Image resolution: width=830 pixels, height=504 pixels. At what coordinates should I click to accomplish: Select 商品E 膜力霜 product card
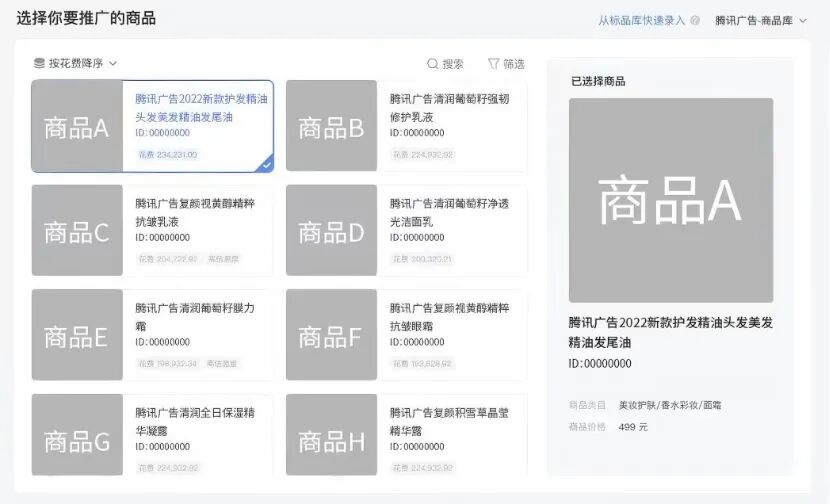pyautogui.click(x=152, y=335)
